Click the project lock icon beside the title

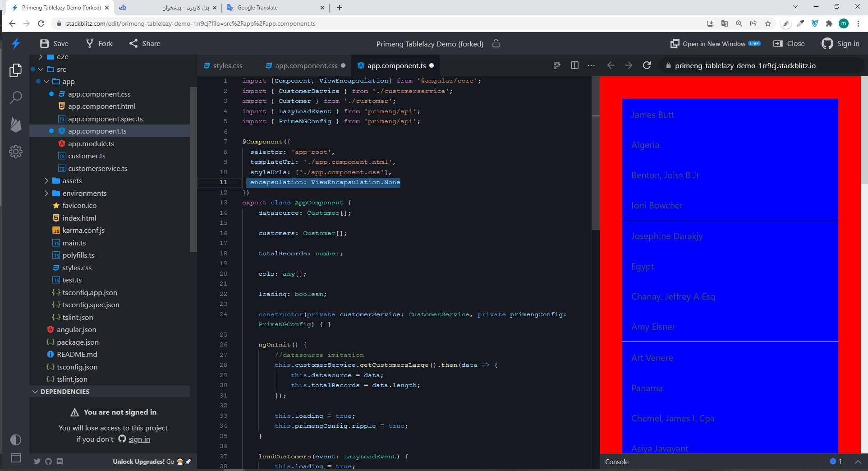[x=496, y=43]
